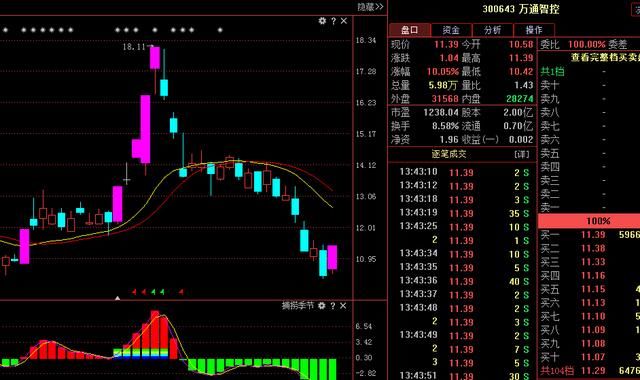Click the 共104档 buy depth label
Image resolution: width=640 pixels, height=380 pixels.
click(557, 371)
